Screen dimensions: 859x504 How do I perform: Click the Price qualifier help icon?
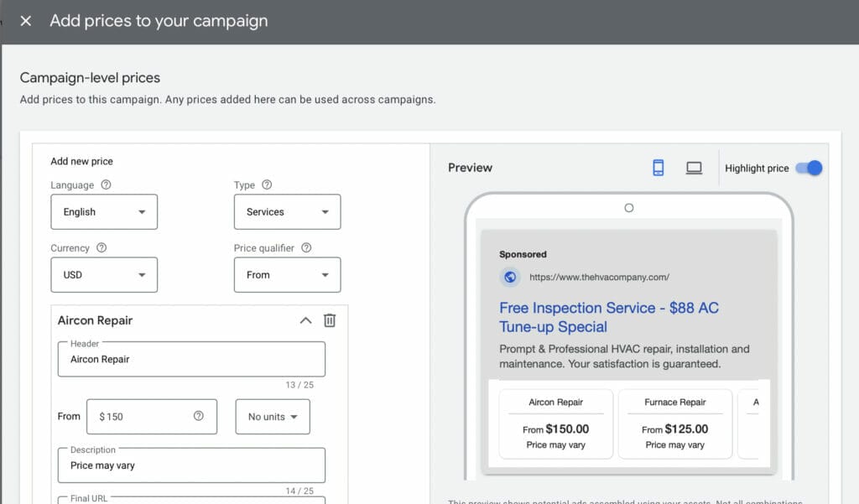(306, 248)
